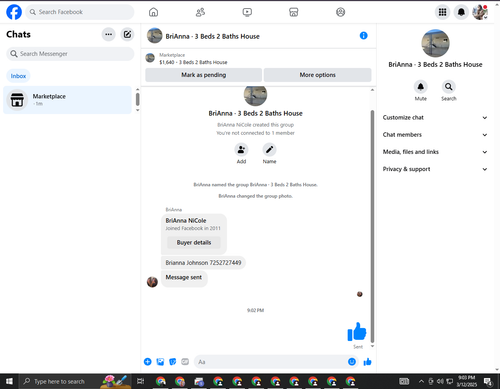Click the Brianna Johnson 7252727449 message

pyautogui.click(x=203, y=263)
